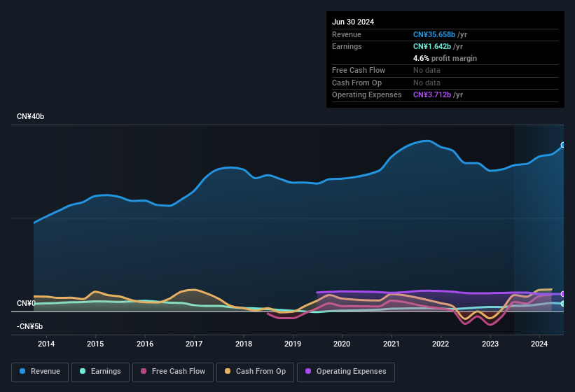Viewport: 575px width, 392px height.
Task: Click the 2023 x-axis label
Action: 490,344
